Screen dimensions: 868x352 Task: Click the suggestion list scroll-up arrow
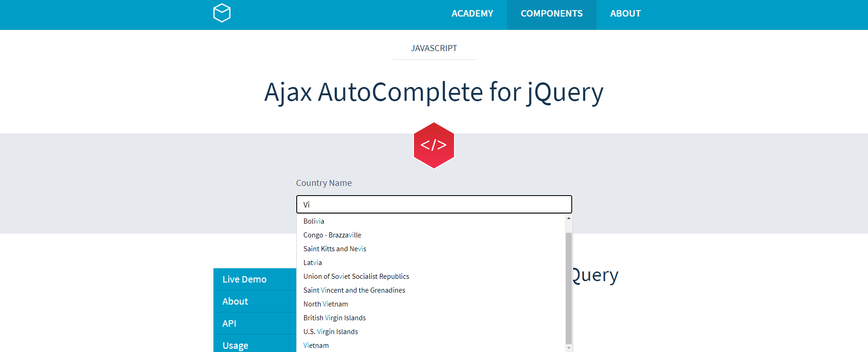569,218
